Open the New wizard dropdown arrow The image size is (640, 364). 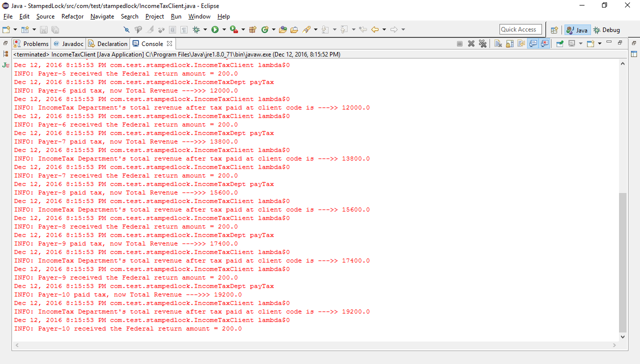[15, 30]
